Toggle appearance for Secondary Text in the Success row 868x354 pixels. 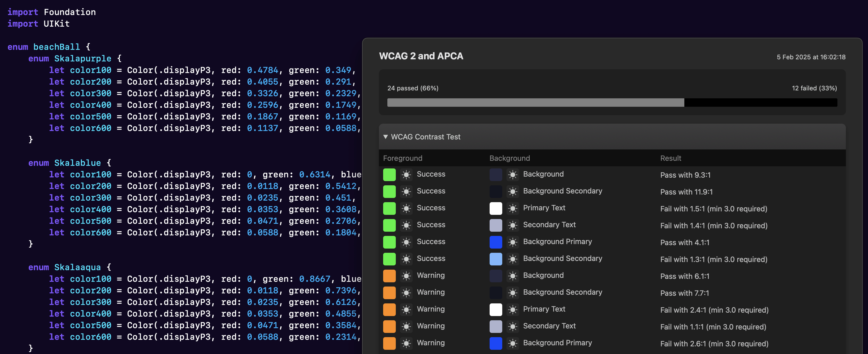(513, 225)
